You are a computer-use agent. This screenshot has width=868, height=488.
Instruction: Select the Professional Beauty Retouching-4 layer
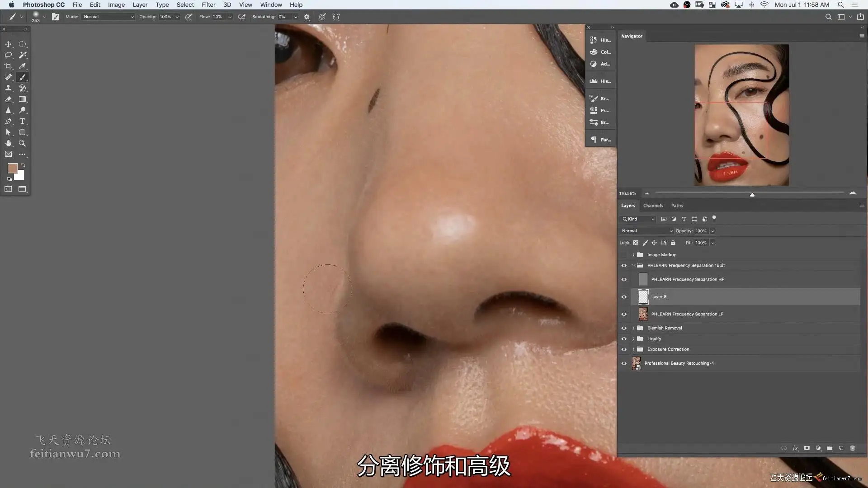coord(679,363)
